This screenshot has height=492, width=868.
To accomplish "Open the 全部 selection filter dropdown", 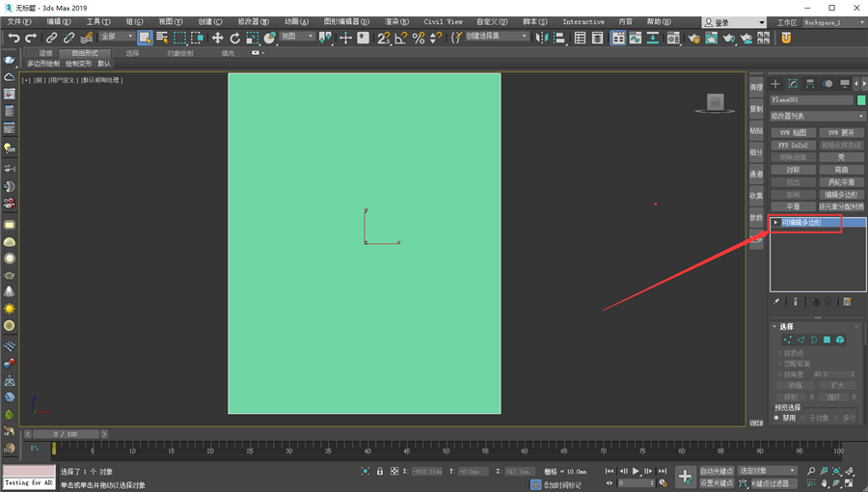I will point(118,37).
